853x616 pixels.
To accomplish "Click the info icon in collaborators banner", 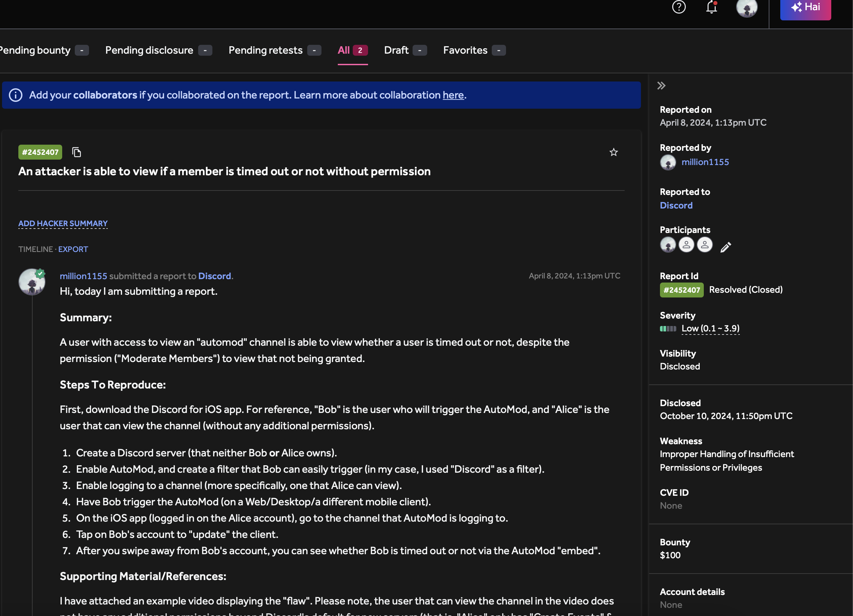I will pyautogui.click(x=15, y=95).
